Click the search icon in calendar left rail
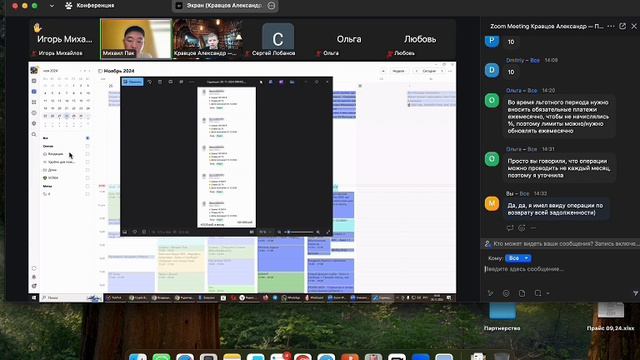The width and height of the screenshot is (640, 360). [x=34, y=134]
